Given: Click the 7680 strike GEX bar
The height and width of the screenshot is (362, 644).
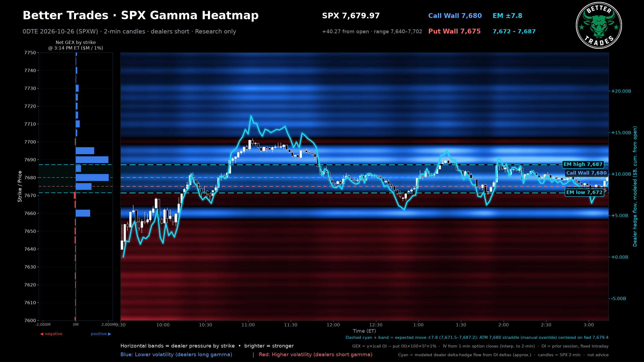Looking at the screenshot, I should pos(92,178).
